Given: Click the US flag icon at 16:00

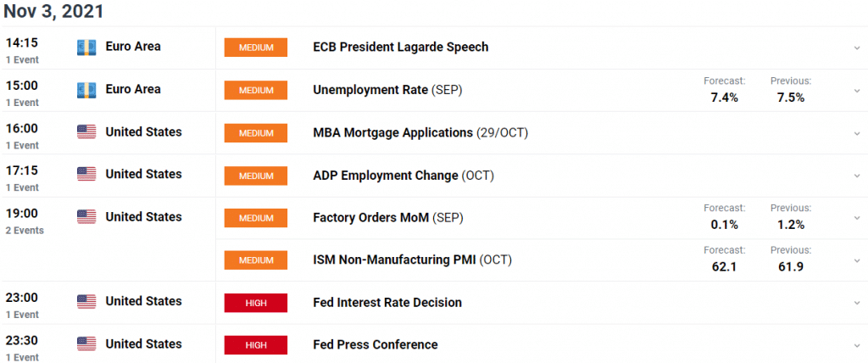Looking at the screenshot, I should click(86, 132).
